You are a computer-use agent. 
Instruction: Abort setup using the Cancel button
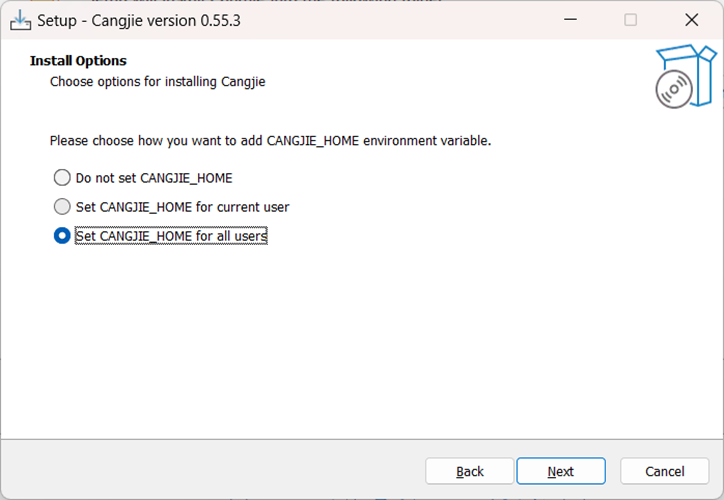664,471
